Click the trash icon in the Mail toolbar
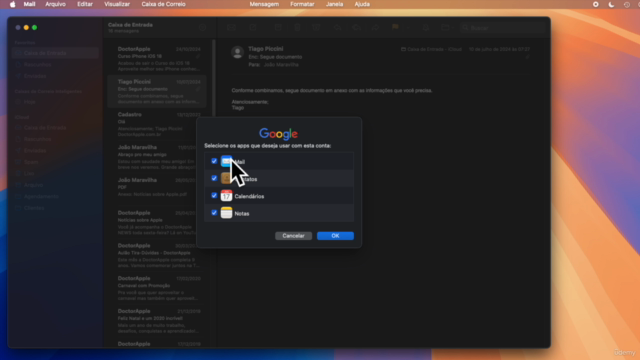640x360 pixels. click(x=297, y=28)
